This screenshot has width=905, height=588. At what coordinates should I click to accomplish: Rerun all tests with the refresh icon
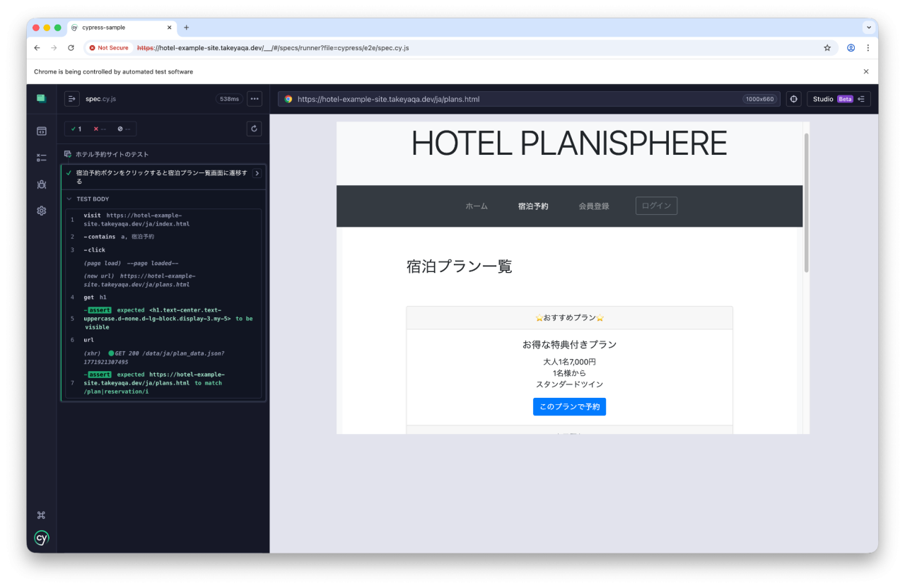point(255,129)
